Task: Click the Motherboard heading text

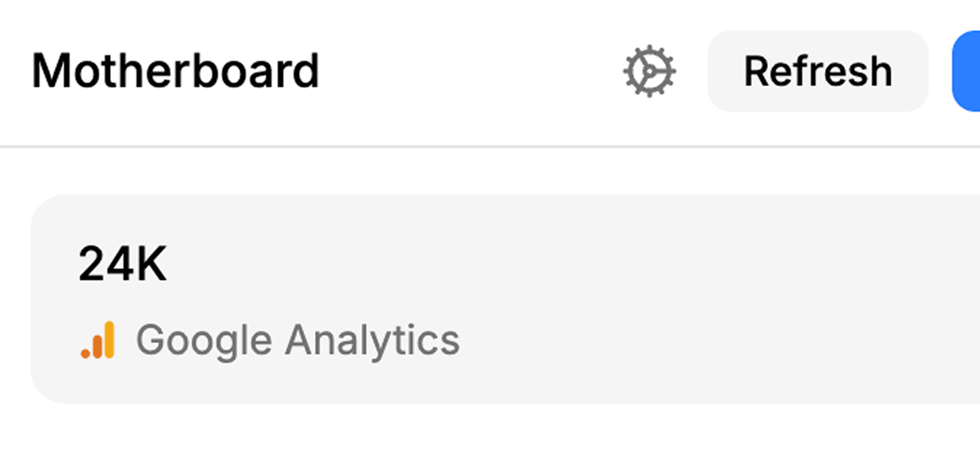Action: pos(175,71)
